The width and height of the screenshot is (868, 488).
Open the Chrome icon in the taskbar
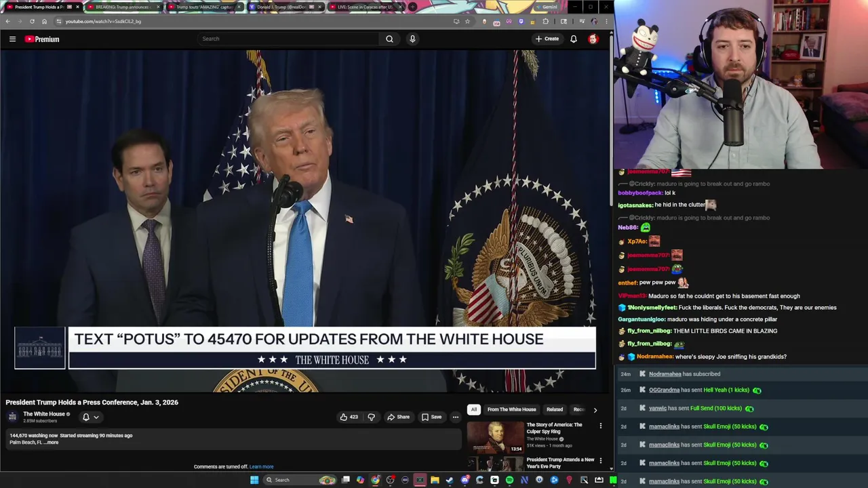pos(376,480)
